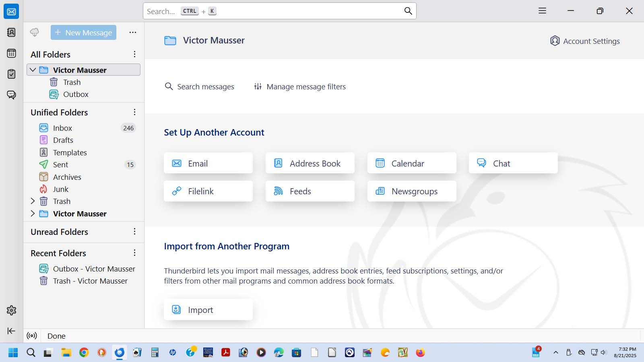Expand the Trash folder in Unified Folders
Image resolution: width=644 pixels, height=362 pixels.
pos(33,201)
